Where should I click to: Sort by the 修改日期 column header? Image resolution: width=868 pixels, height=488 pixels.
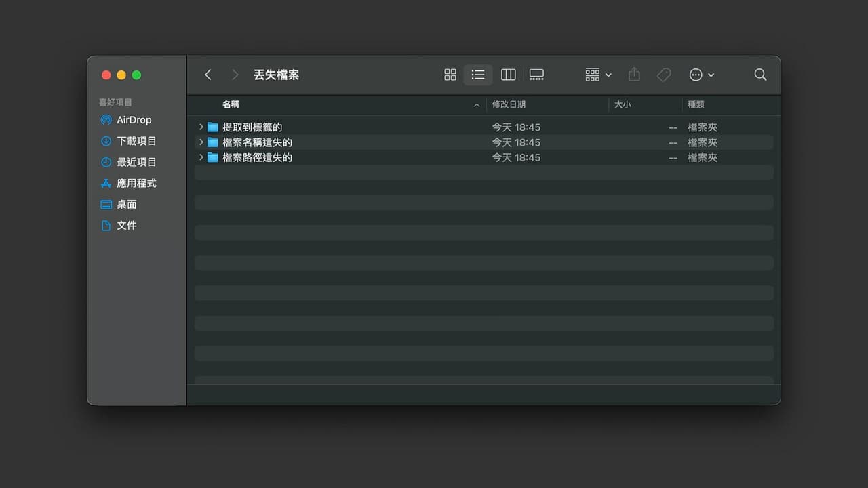pyautogui.click(x=509, y=104)
